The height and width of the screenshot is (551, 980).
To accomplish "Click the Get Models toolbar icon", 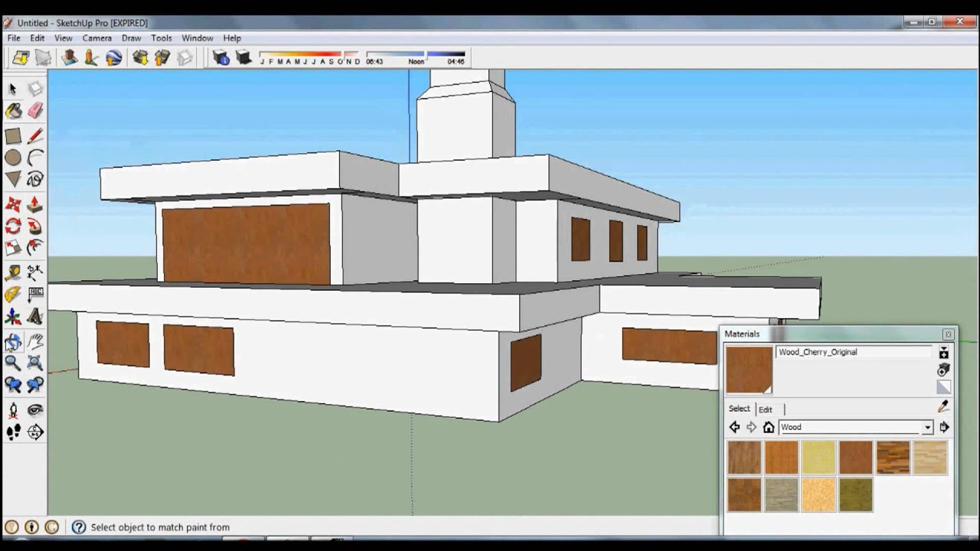I will coord(140,58).
